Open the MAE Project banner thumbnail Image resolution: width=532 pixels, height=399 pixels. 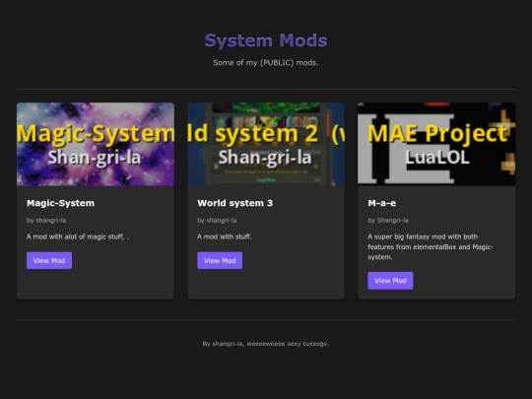tap(436, 144)
